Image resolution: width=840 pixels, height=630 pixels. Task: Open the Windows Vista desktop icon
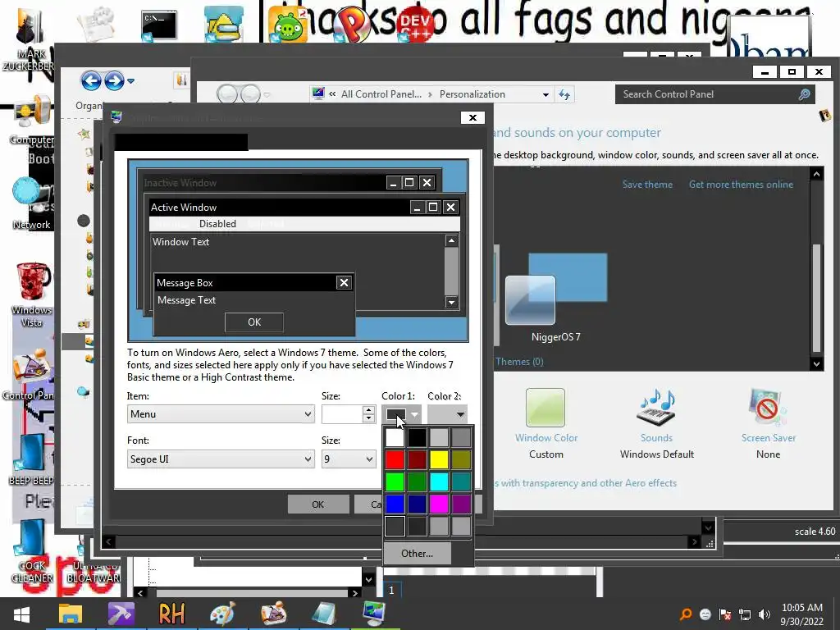[31, 294]
